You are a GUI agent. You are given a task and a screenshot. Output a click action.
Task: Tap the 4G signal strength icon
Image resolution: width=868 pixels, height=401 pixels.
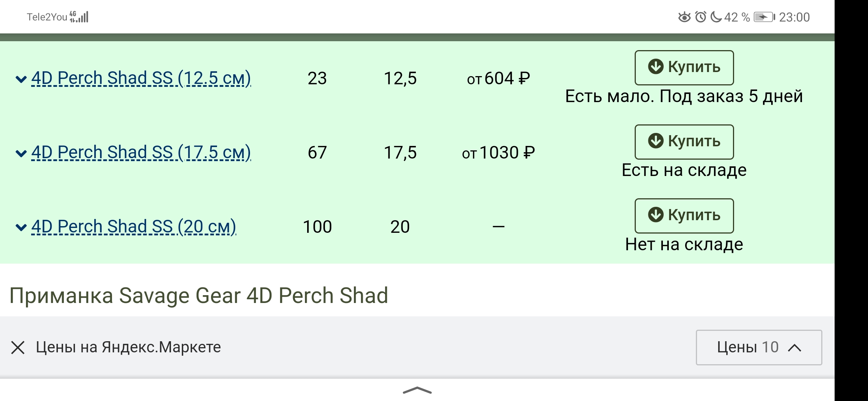coord(79,17)
